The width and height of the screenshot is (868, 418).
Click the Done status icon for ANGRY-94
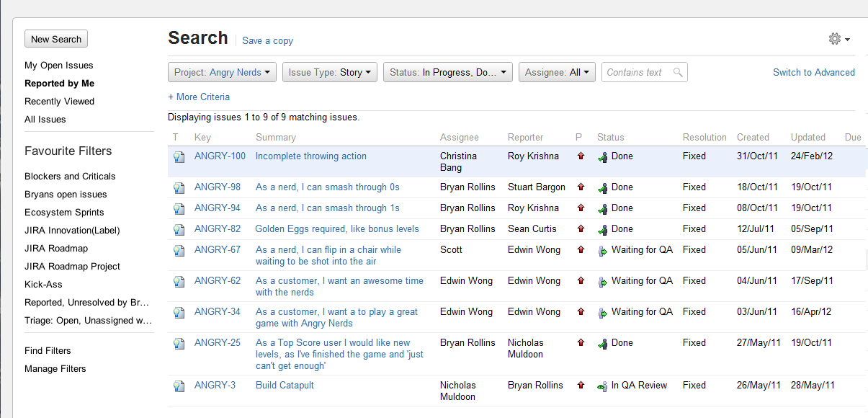point(603,209)
